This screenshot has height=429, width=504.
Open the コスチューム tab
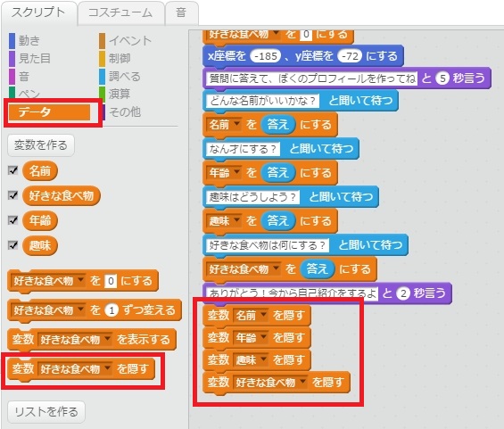(x=120, y=12)
